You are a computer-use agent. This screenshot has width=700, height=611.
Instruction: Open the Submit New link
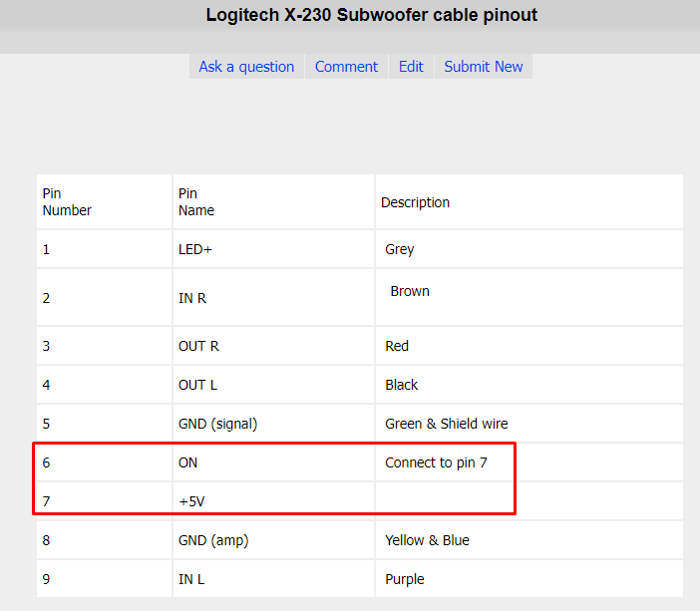(x=483, y=67)
